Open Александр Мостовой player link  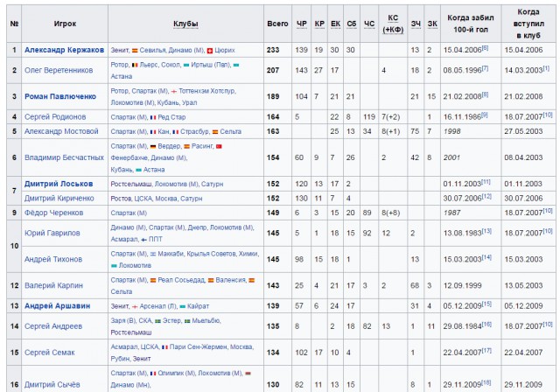(x=61, y=131)
